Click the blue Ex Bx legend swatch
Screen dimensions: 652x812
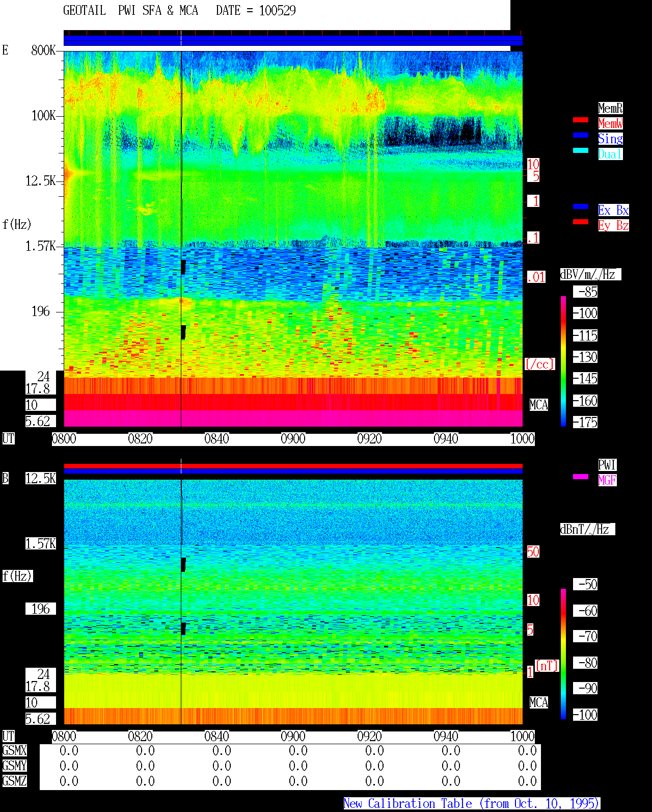click(x=581, y=206)
